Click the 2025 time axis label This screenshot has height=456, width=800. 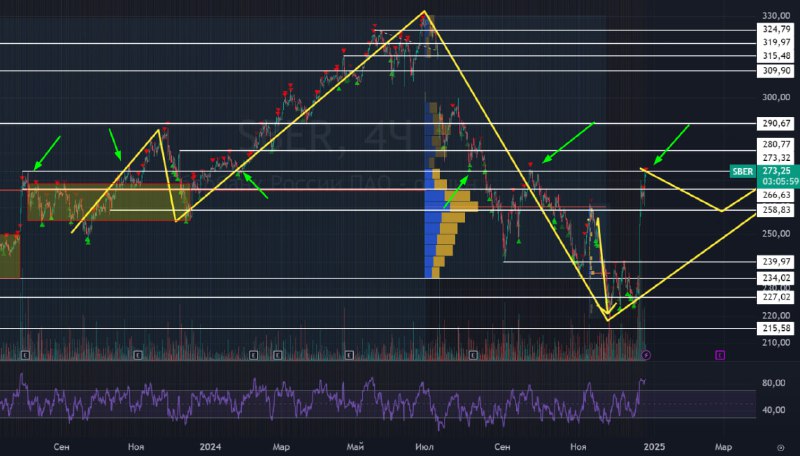[654, 447]
